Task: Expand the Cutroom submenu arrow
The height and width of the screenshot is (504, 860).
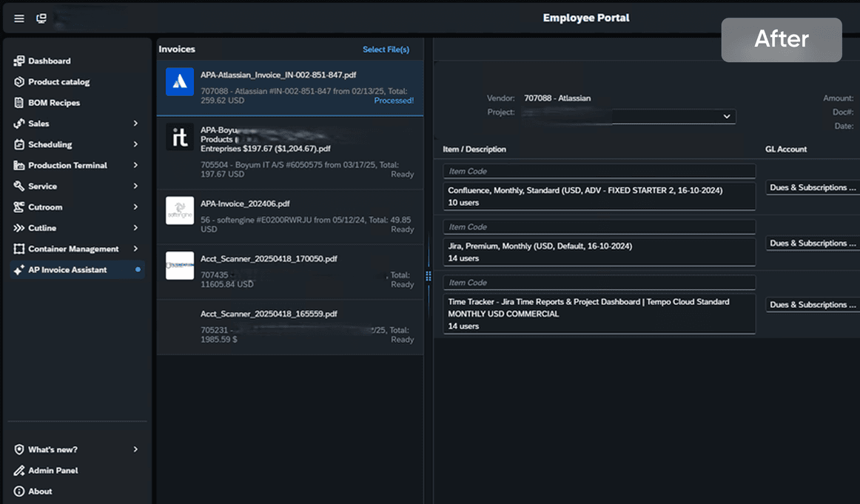Action: (135, 206)
